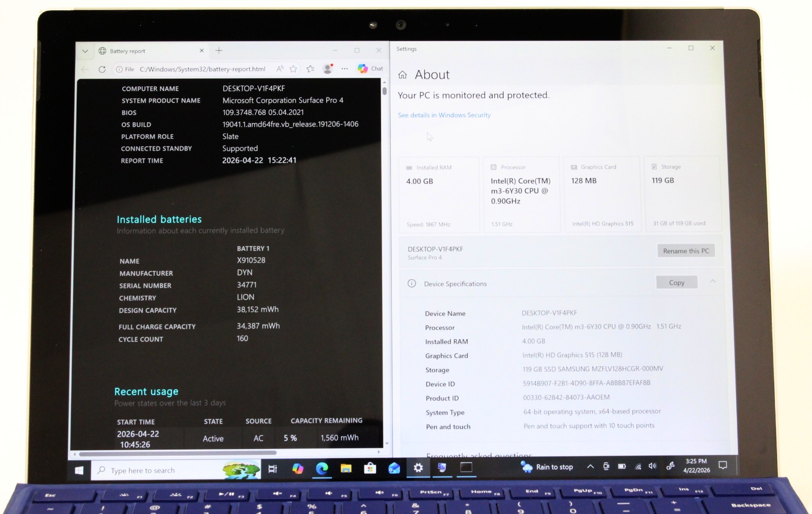Open Edge settings and more menu
This screenshot has height=514, width=812.
[x=345, y=69]
